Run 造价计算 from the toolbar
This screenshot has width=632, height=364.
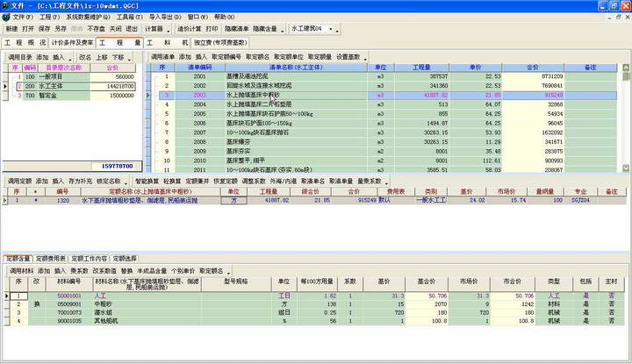click(189, 29)
